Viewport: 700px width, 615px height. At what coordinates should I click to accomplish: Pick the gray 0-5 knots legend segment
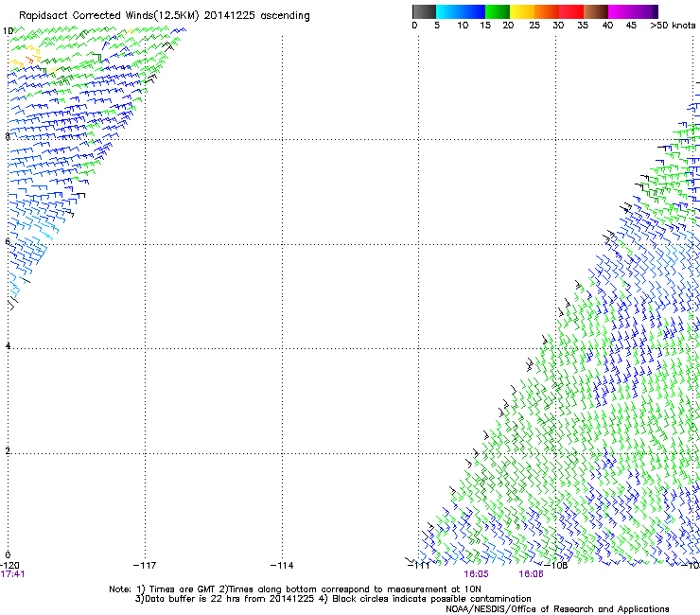[424, 11]
